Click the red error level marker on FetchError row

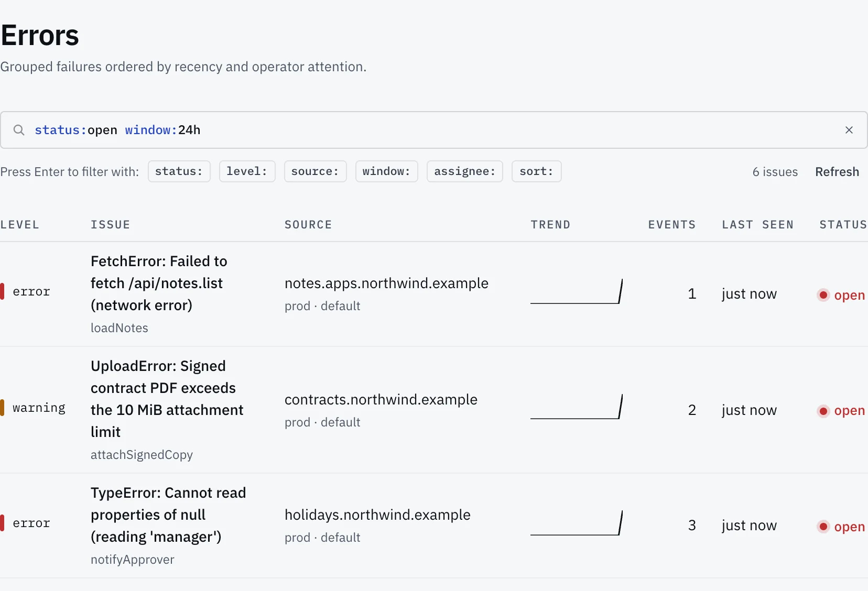[2, 291]
